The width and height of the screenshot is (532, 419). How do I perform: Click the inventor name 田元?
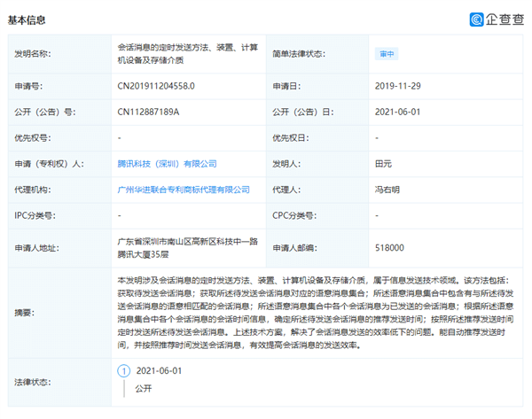point(383,164)
